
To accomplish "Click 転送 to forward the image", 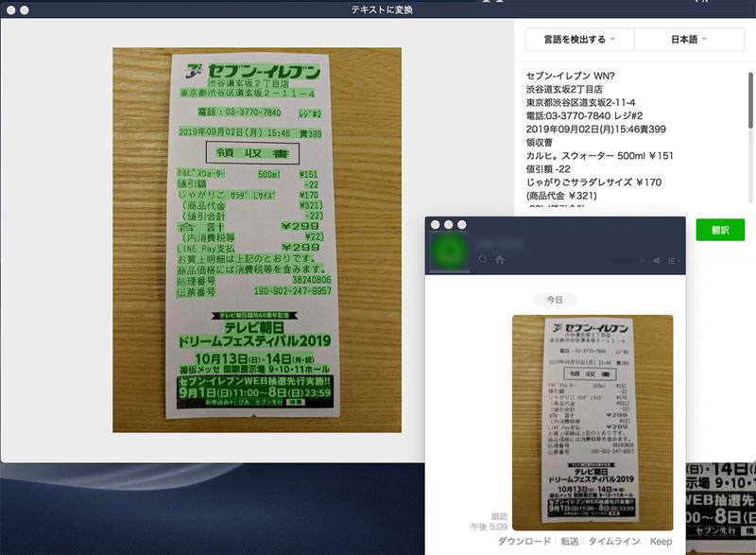I will pyautogui.click(x=570, y=541).
